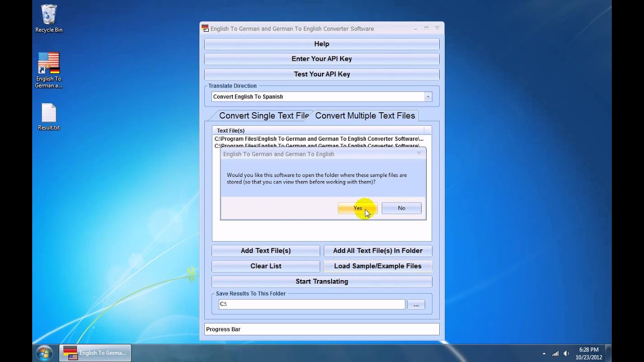Open the volume speaker tray icon
Viewport: 644px width, 362px height.
(x=567, y=353)
